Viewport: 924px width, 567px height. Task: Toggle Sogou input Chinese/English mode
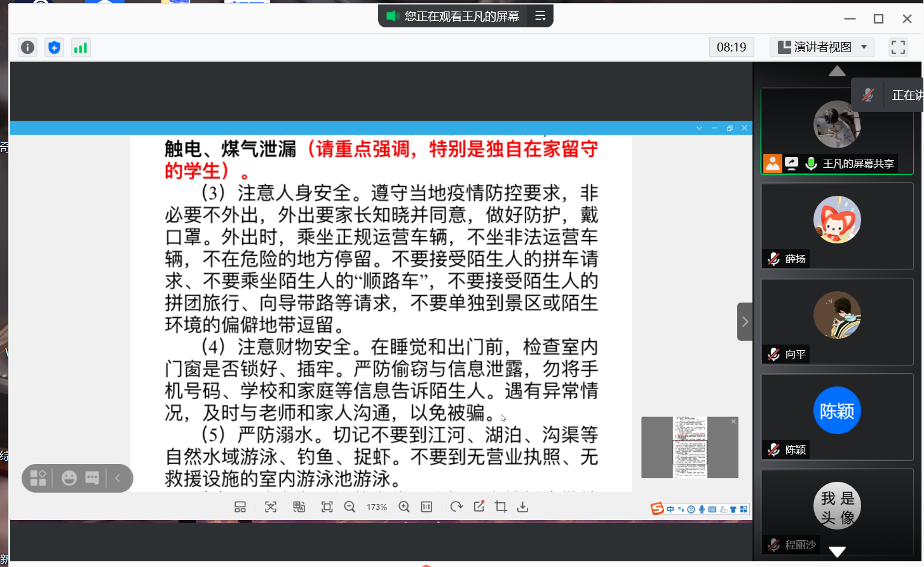click(670, 509)
